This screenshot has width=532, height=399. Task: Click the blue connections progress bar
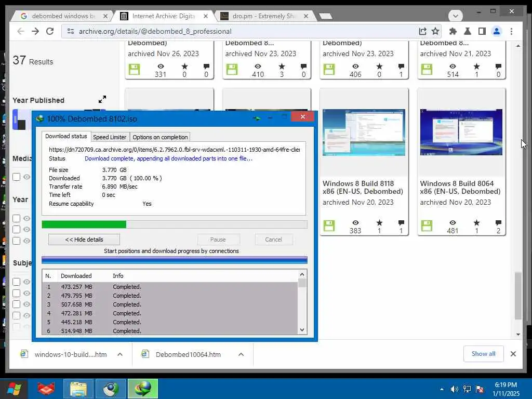pos(175,260)
